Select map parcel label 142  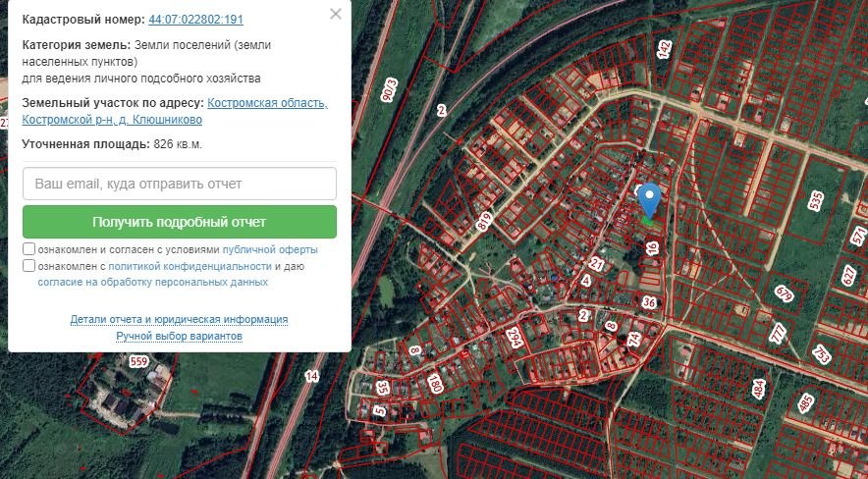click(664, 48)
